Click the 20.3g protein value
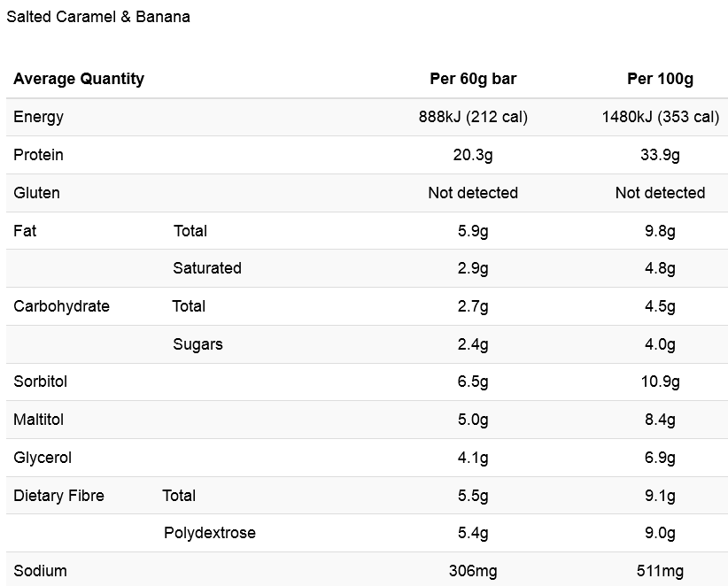 coord(473,155)
